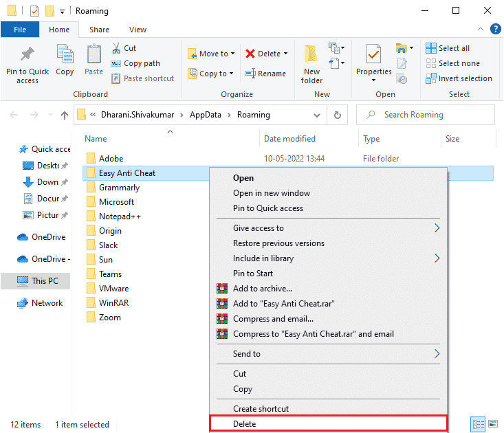Open Downloads in the navigation pane
This screenshot has width=504, height=433.
point(45,182)
